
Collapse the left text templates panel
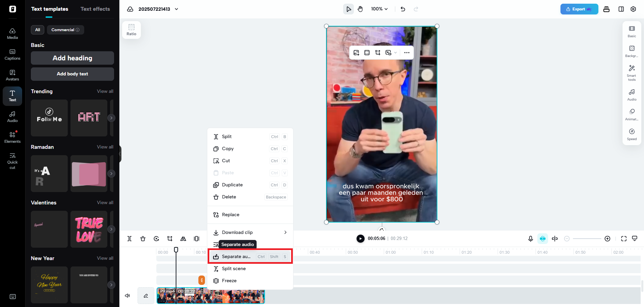120,154
